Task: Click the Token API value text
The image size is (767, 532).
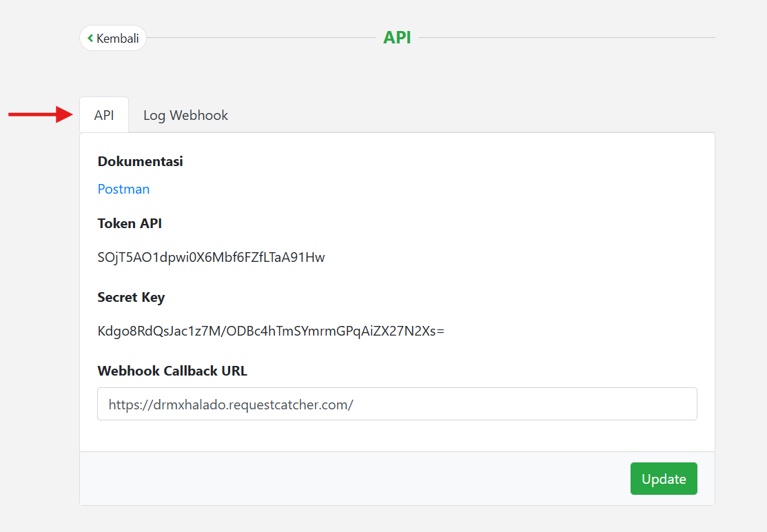Action: tap(211, 258)
